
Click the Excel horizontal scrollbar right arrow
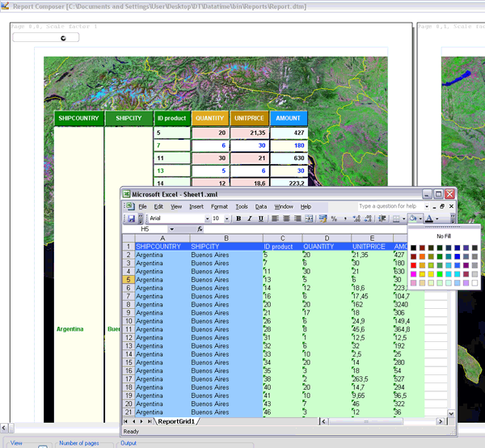point(441,421)
